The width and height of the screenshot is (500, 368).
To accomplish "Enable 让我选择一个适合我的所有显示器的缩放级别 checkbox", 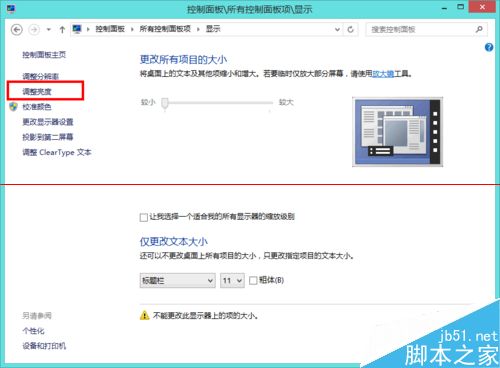I will (144, 217).
